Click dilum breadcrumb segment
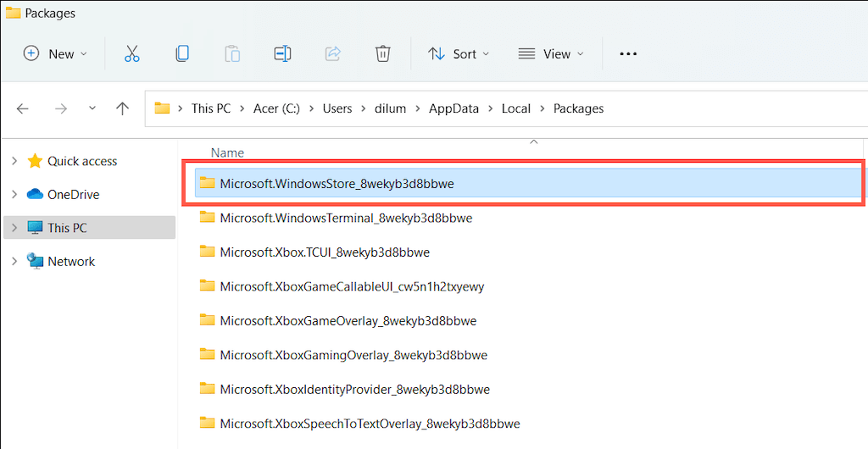 click(x=390, y=109)
